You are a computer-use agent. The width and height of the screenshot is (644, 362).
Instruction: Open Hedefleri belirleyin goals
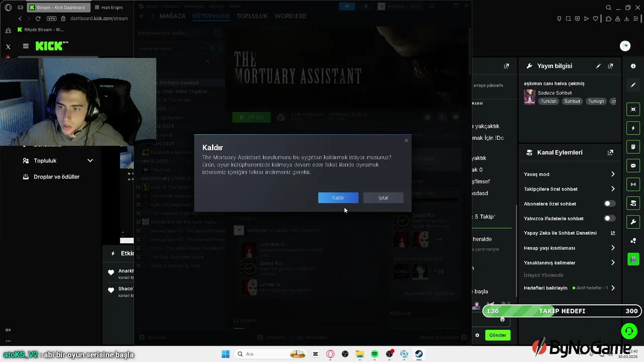[570, 288]
